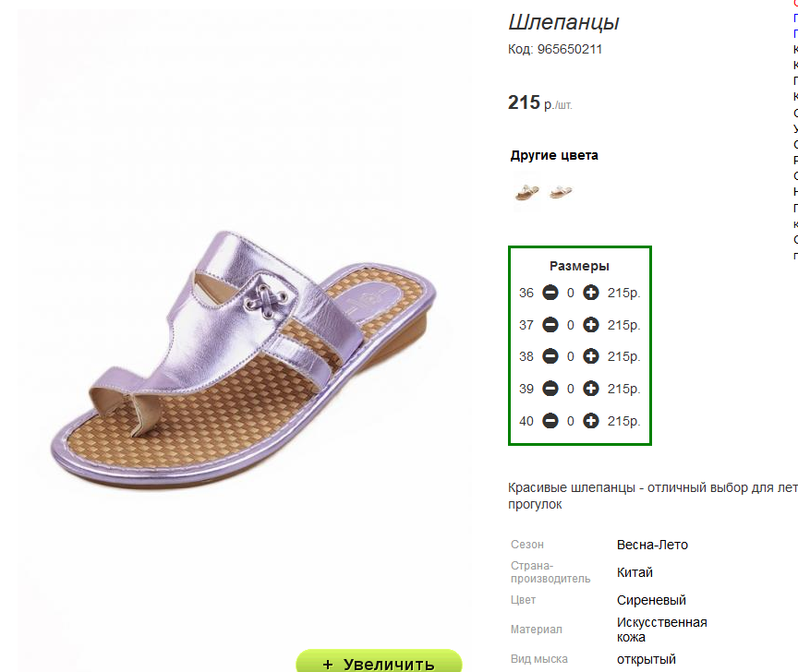Reduce quantity for size 38
Screen dimensions: 798x672
[x=550, y=356]
